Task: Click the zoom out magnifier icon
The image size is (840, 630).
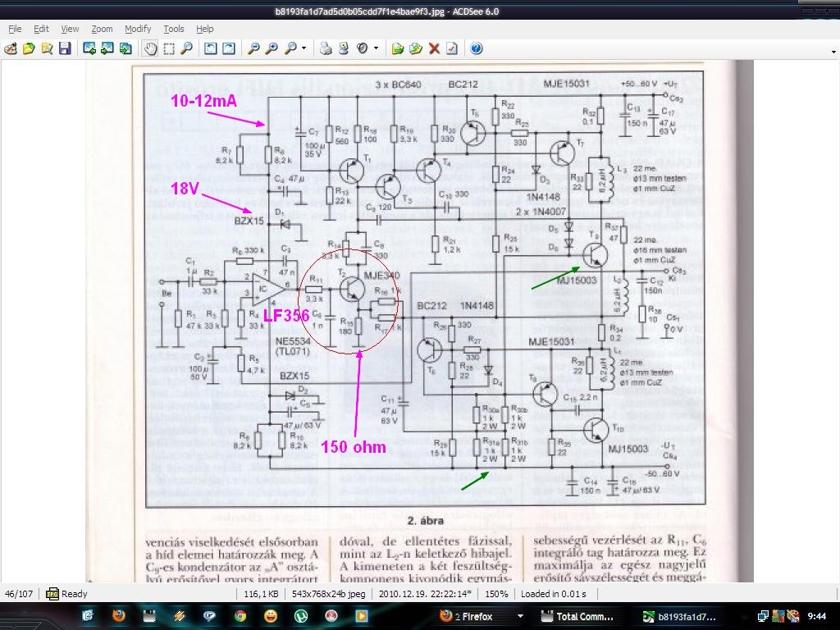Action: pos(253,48)
